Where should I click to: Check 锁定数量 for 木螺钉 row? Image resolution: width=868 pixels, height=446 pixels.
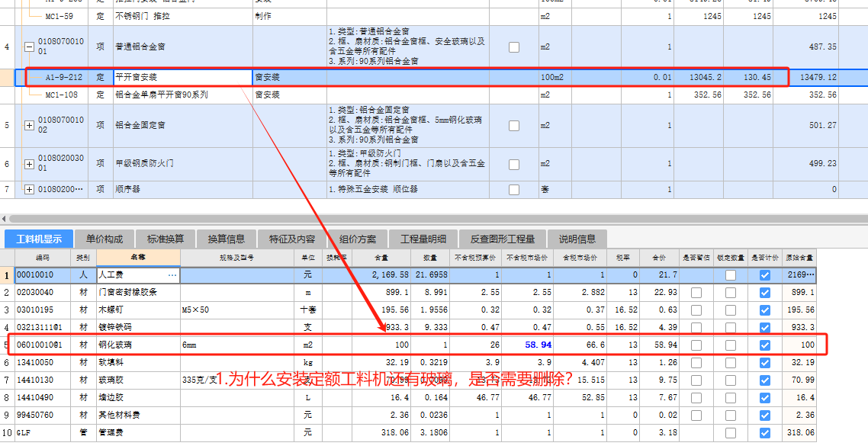(731, 310)
